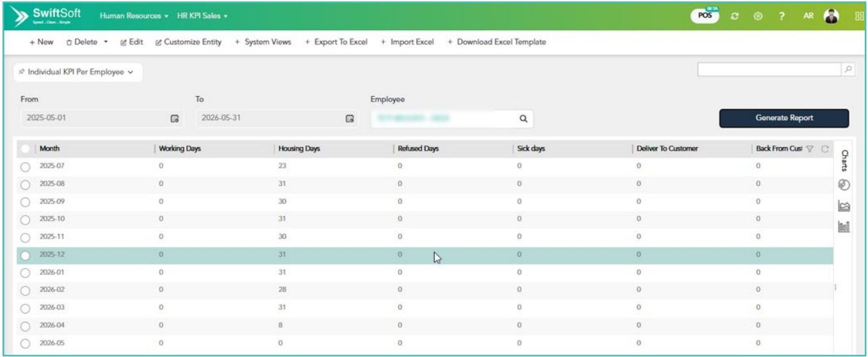
Task: Toggle the select-all rows checkbox in header
Action: pos(26,148)
